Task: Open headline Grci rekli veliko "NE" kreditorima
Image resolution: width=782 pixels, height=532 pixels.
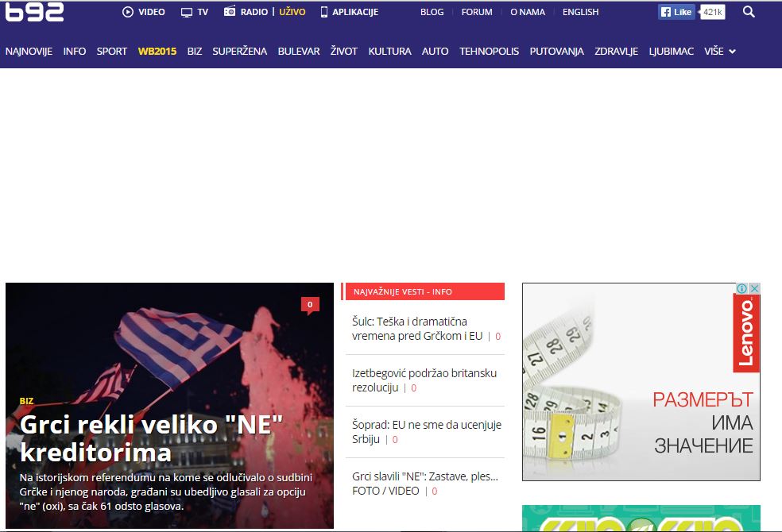Action: [x=151, y=438]
